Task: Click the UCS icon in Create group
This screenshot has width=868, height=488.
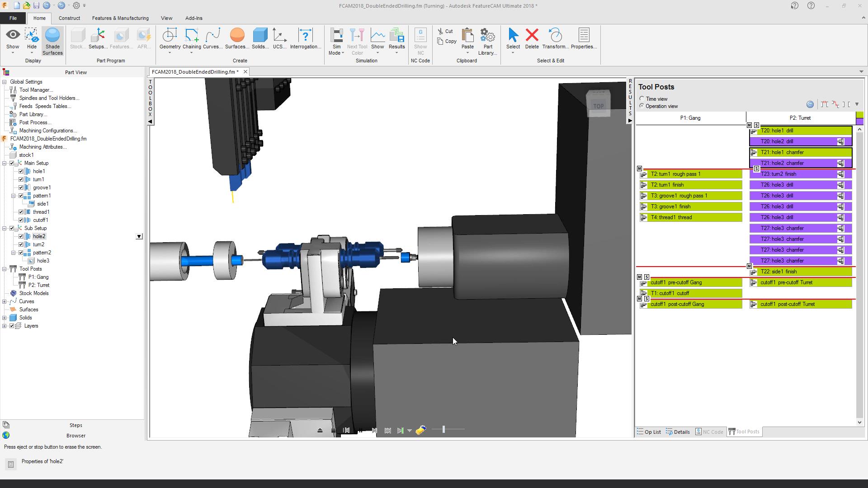Action: 279,36
